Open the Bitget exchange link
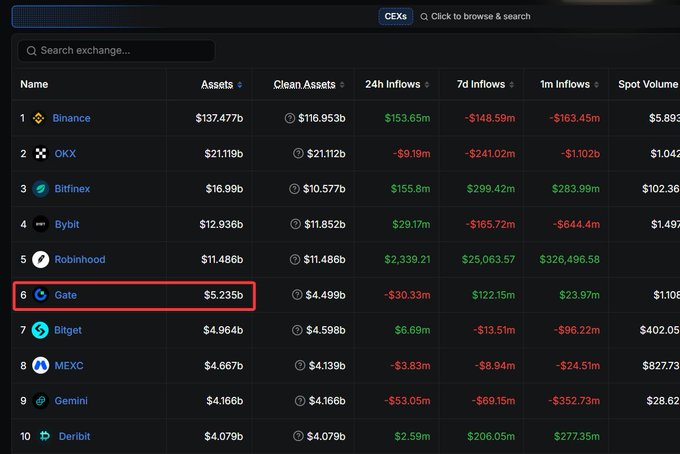 pyautogui.click(x=68, y=330)
